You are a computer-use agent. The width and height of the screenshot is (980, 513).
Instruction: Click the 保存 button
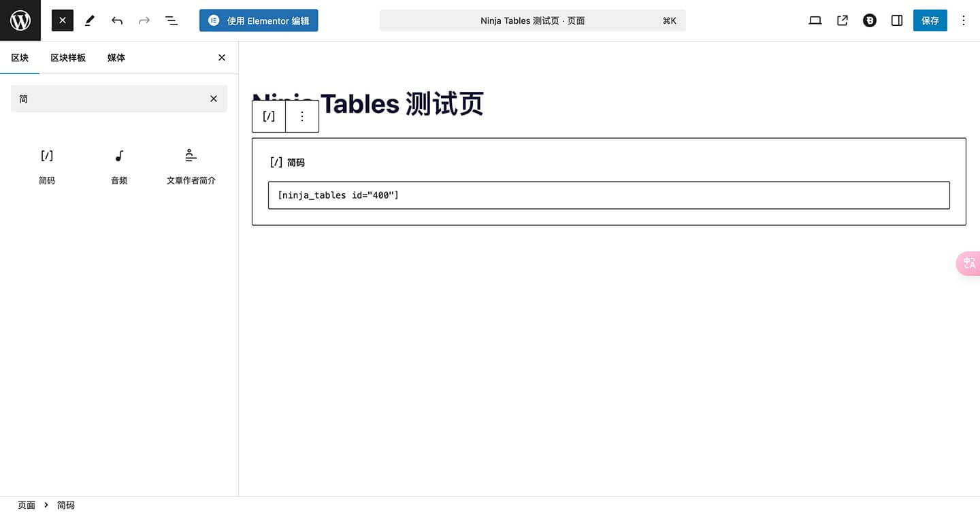pyautogui.click(x=930, y=20)
